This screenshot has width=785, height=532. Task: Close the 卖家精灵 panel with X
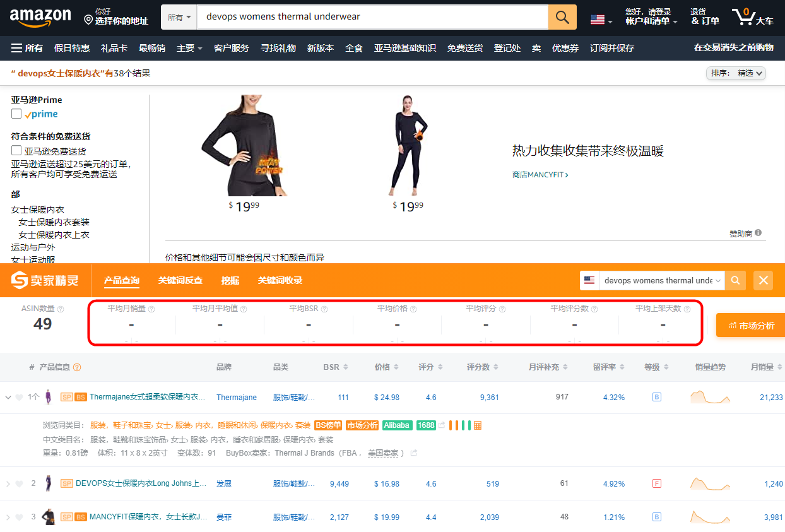click(x=764, y=280)
